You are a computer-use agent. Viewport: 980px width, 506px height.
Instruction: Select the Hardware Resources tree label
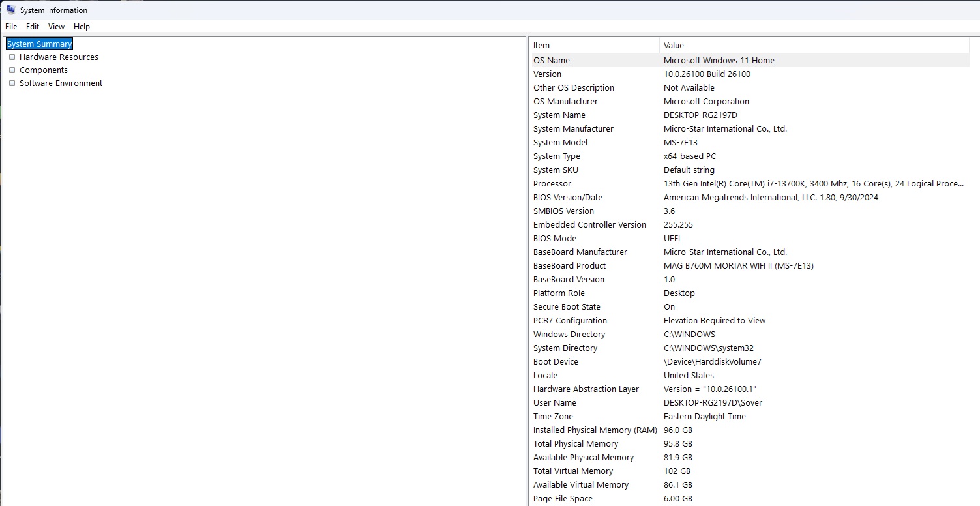(59, 57)
